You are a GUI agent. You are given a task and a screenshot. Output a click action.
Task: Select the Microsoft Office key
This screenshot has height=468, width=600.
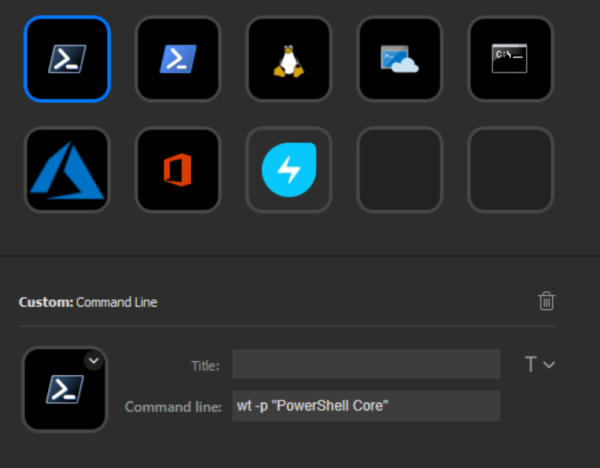(x=178, y=170)
